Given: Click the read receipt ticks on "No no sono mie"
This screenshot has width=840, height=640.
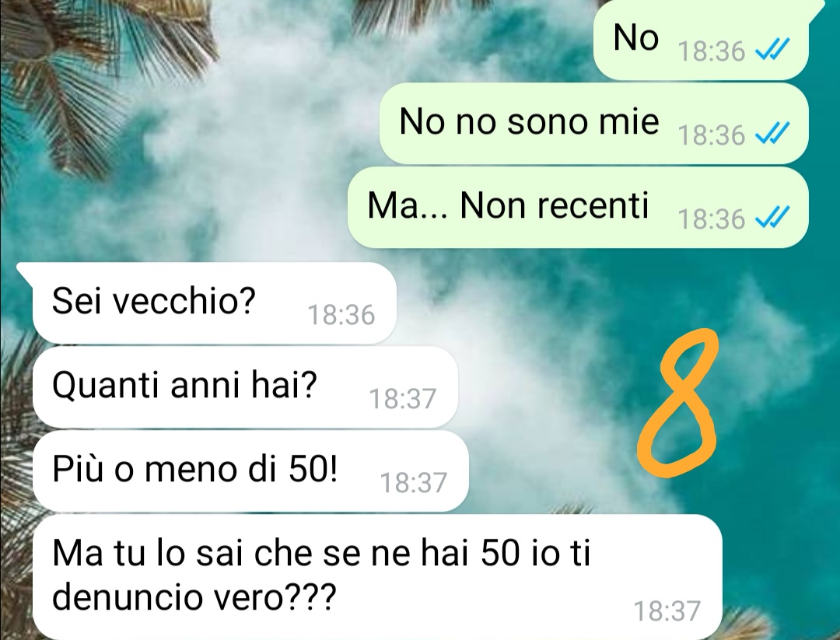Looking at the screenshot, I should pos(772,135).
